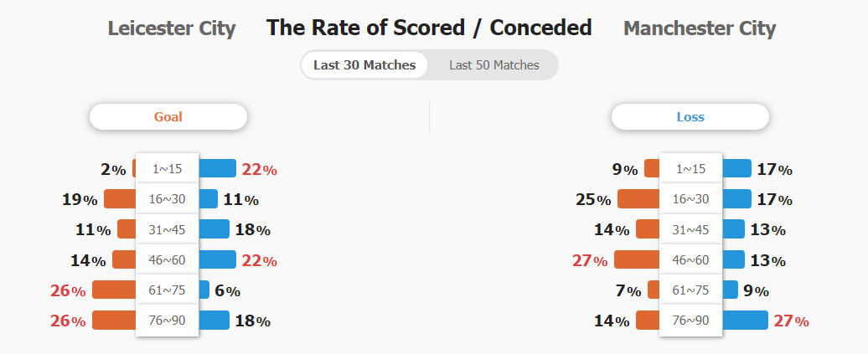
Task: Select the 46~60 interval in Loss chart
Action: 690,259
